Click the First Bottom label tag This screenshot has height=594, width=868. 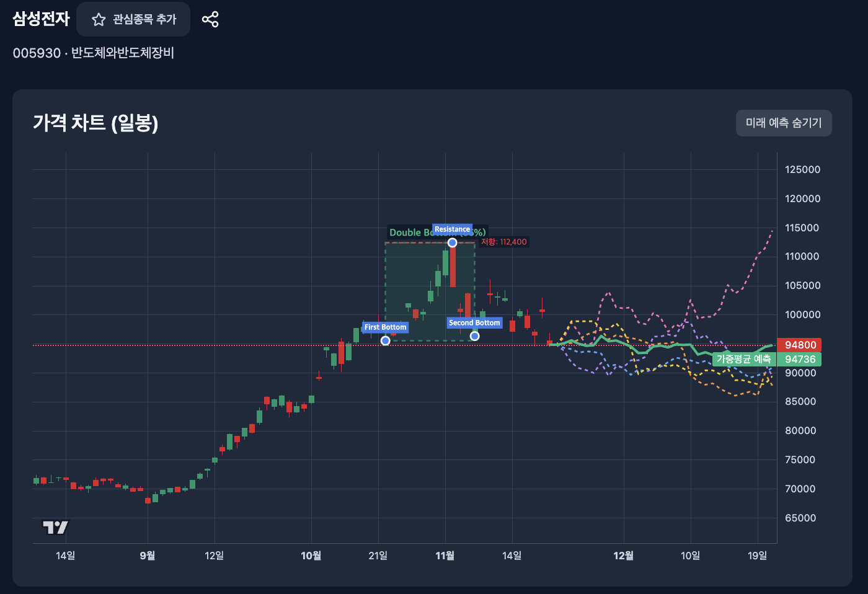point(385,327)
